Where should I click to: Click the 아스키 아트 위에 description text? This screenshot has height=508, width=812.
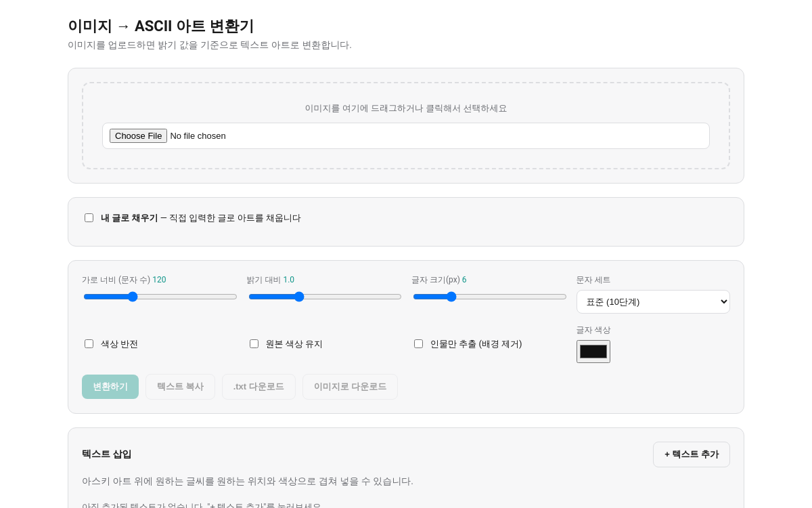[x=248, y=481]
